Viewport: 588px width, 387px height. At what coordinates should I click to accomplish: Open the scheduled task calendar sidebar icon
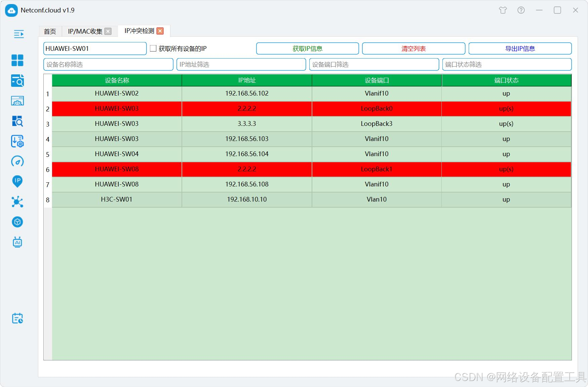tap(17, 318)
